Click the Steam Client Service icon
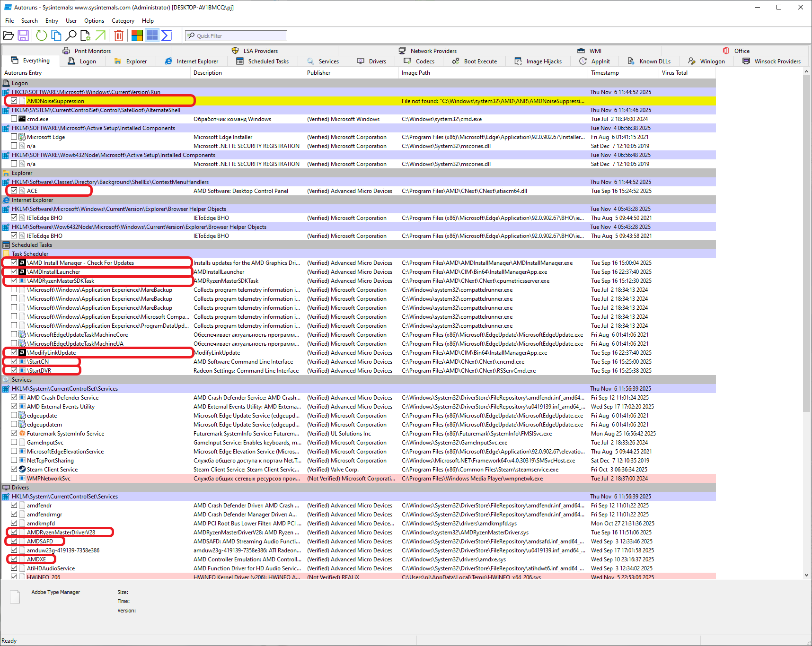 pos(22,470)
